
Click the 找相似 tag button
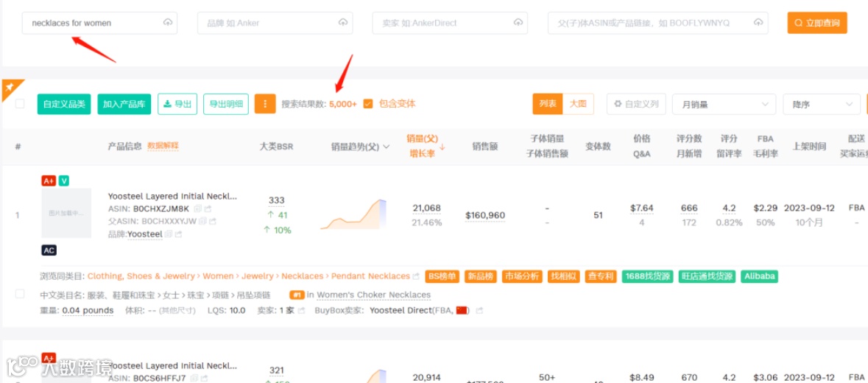[x=564, y=276]
